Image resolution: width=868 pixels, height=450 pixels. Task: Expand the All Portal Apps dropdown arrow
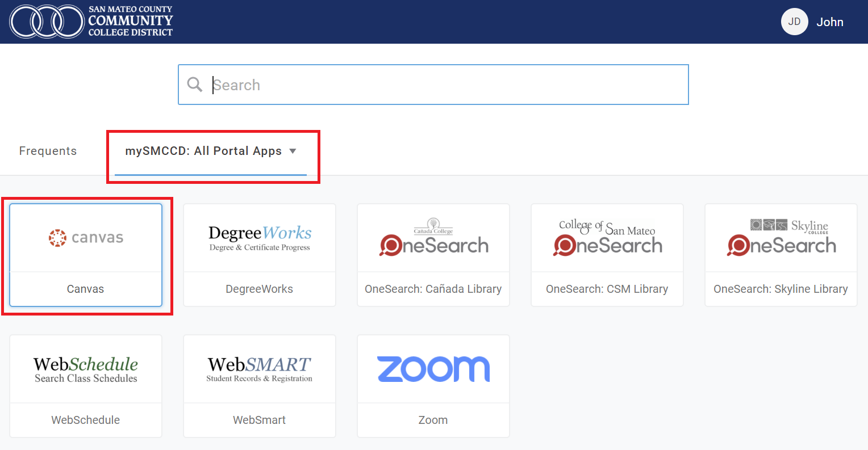point(293,151)
